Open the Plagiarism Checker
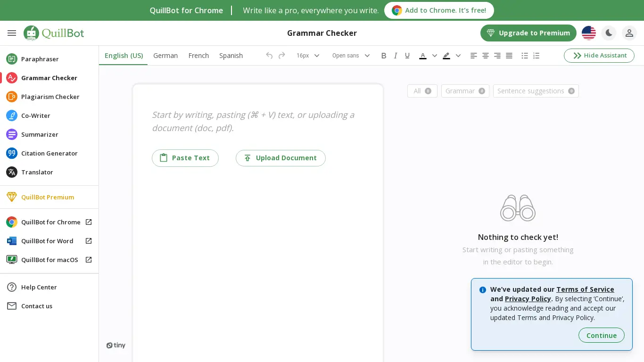 (49, 97)
